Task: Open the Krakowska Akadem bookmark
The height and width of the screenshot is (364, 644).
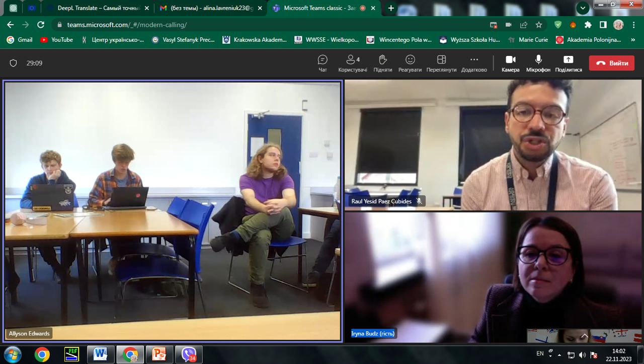Action: pyautogui.click(x=255, y=40)
